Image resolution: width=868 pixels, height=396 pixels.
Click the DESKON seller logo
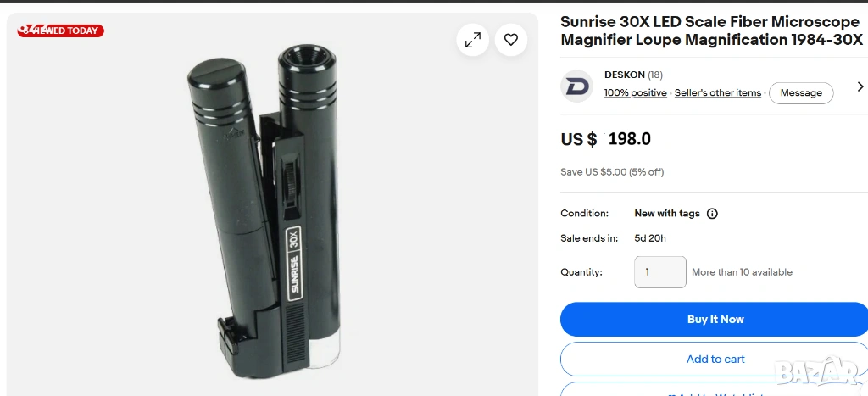tap(577, 86)
